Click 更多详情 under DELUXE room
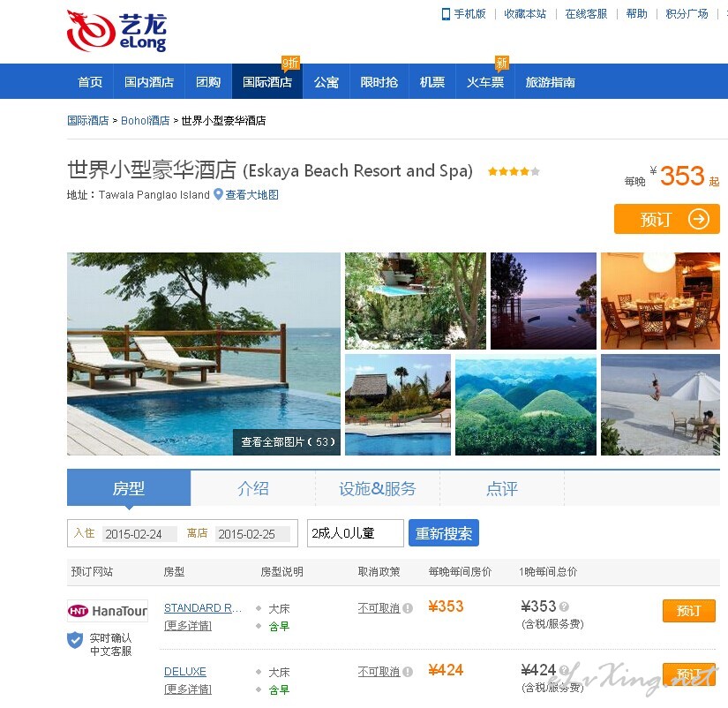 188,689
